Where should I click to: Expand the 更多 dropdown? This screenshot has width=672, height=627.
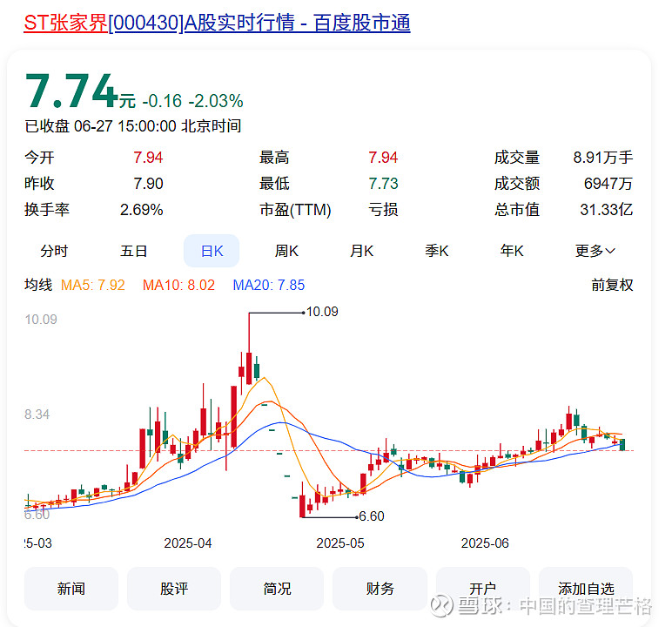[x=595, y=251]
